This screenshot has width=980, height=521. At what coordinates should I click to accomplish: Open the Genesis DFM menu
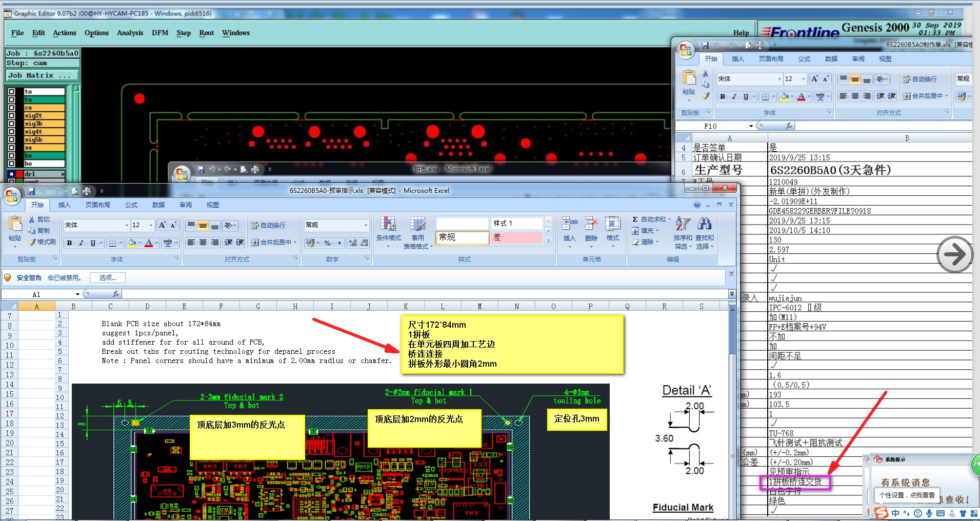(x=159, y=33)
